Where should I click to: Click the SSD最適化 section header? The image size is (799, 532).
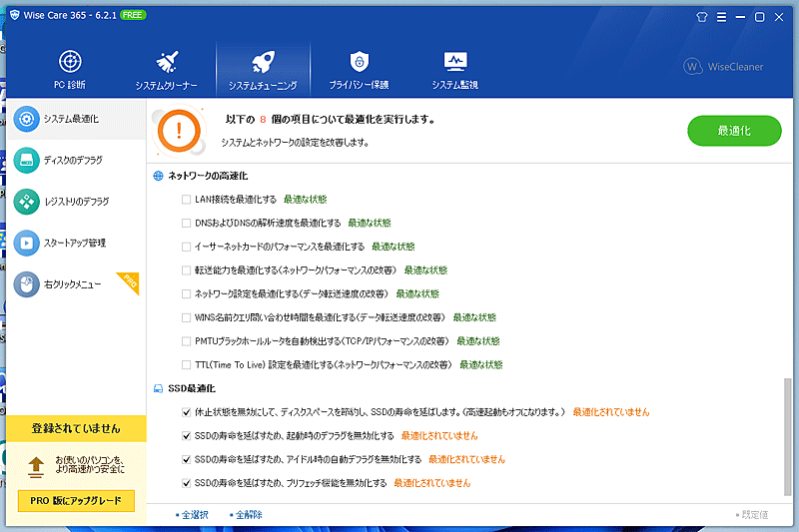(x=192, y=388)
